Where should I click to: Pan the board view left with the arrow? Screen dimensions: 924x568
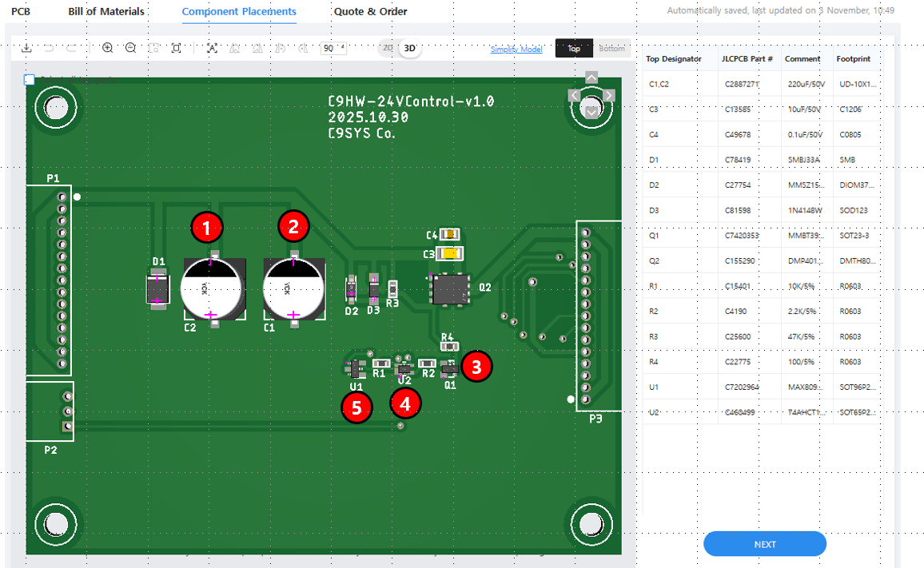(574, 96)
